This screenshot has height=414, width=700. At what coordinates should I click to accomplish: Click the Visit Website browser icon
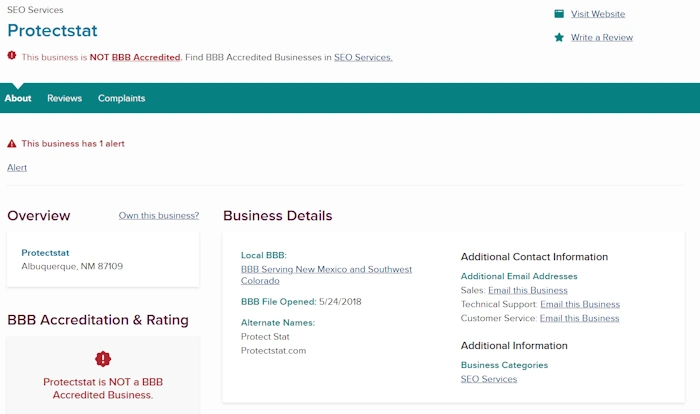pyautogui.click(x=559, y=14)
